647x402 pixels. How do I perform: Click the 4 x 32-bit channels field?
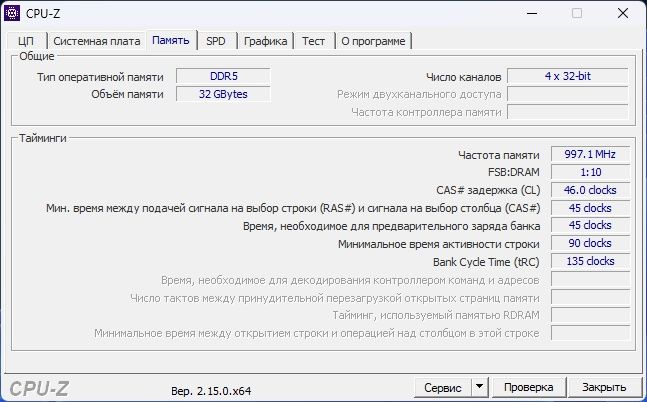568,76
